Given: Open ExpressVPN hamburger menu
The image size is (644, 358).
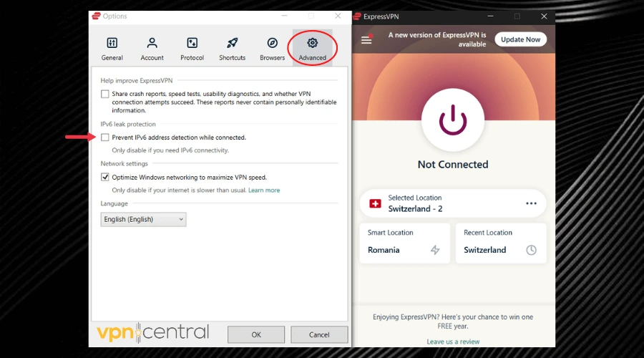Looking at the screenshot, I should pos(366,40).
